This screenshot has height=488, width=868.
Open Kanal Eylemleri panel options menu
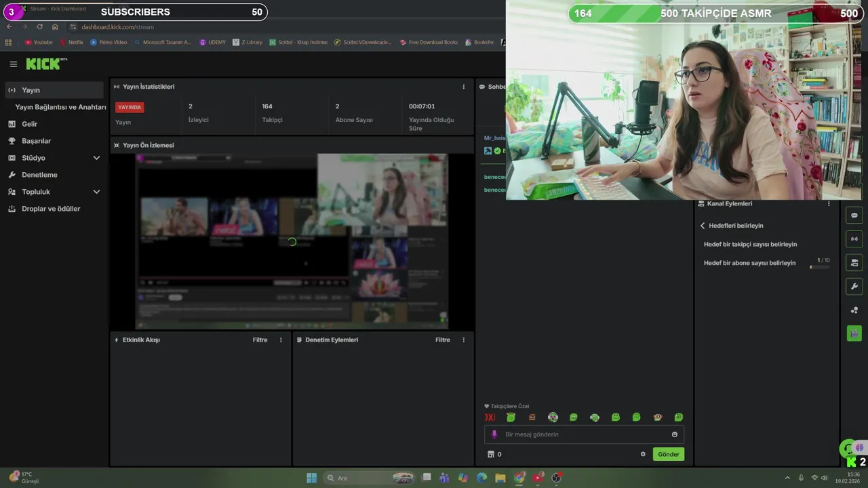pyautogui.click(x=828, y=203)
